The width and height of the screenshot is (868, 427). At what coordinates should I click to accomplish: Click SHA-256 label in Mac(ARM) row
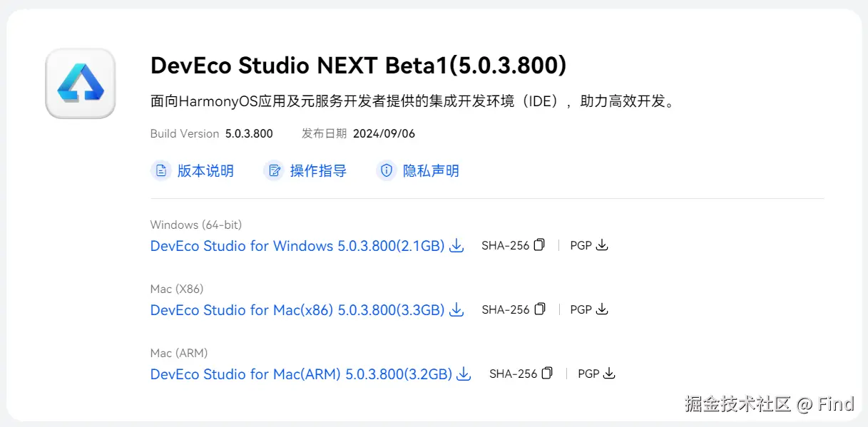click(514, 374)
